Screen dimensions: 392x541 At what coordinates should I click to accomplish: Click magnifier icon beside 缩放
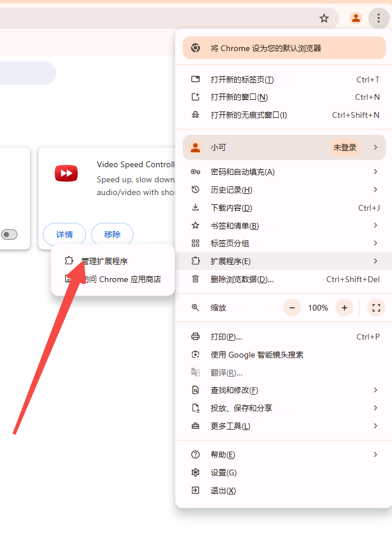point(195,308)
